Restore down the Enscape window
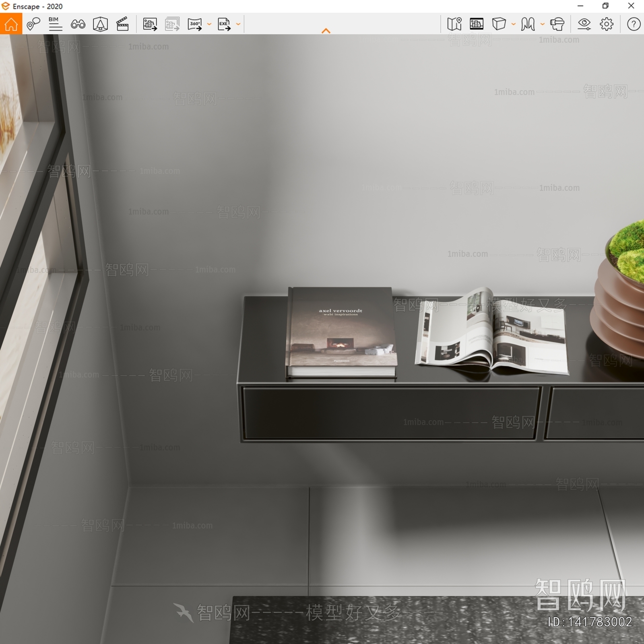 coord(605,6)
